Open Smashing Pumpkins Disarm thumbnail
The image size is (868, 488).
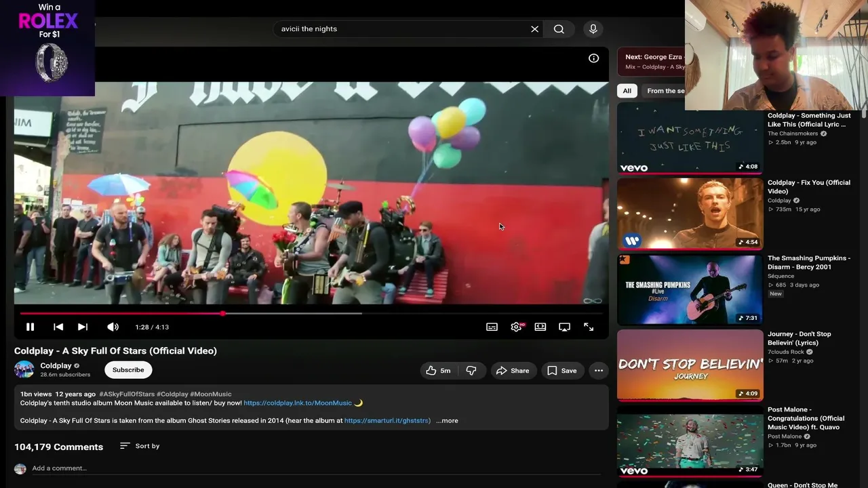[x=690, y=289]
